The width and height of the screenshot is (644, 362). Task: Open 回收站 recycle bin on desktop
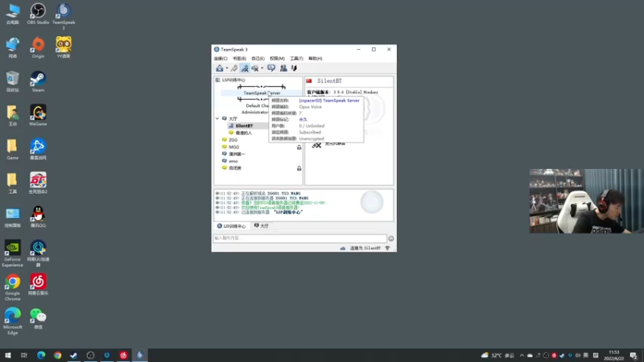pos(12,81)
